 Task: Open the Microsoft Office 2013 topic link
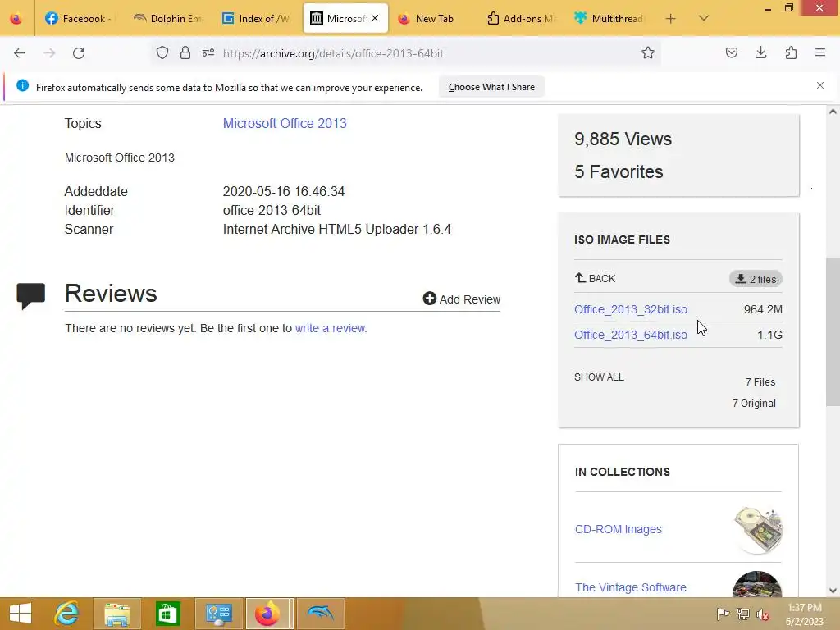285,123
